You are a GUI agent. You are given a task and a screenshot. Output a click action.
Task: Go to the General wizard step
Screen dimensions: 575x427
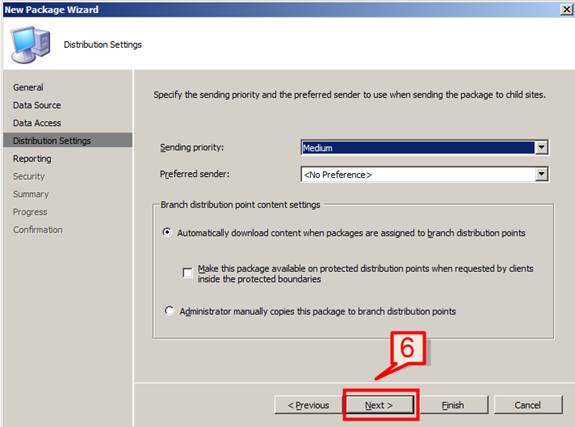point(28,87)
